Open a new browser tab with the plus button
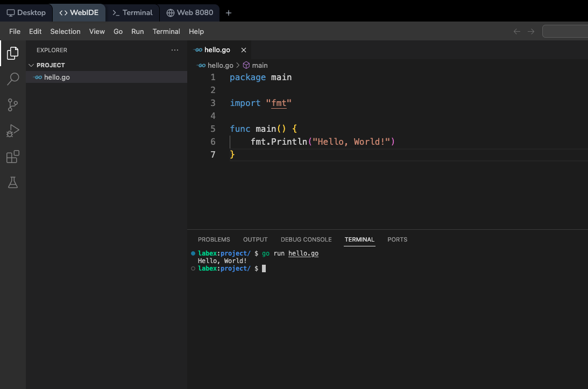Viewport: 588px width, 389px height. coord(228,11)
